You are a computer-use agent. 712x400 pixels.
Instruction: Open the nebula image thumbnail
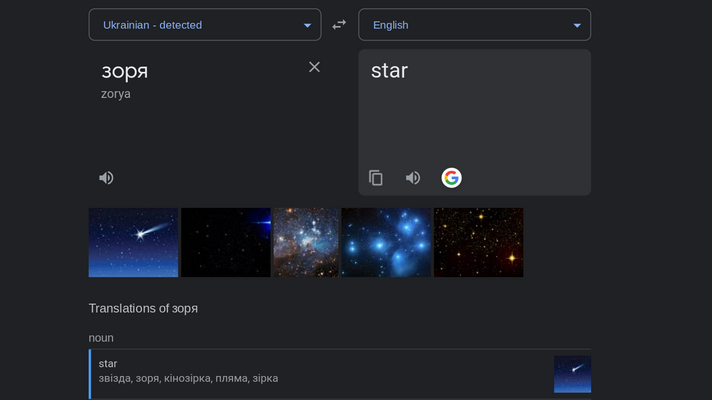click(x=306, y=242)
